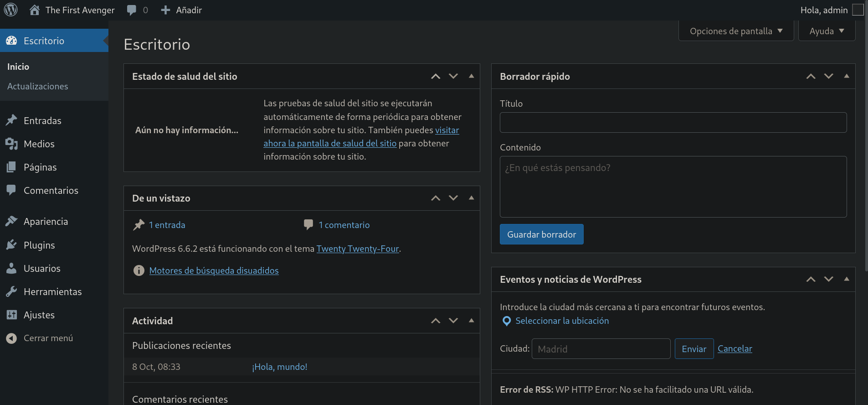Collapse the Eventos y noticias de WordPress panel
Image resolution: width=868 pixels, height=405 pixels.
(x=847, y=279)
